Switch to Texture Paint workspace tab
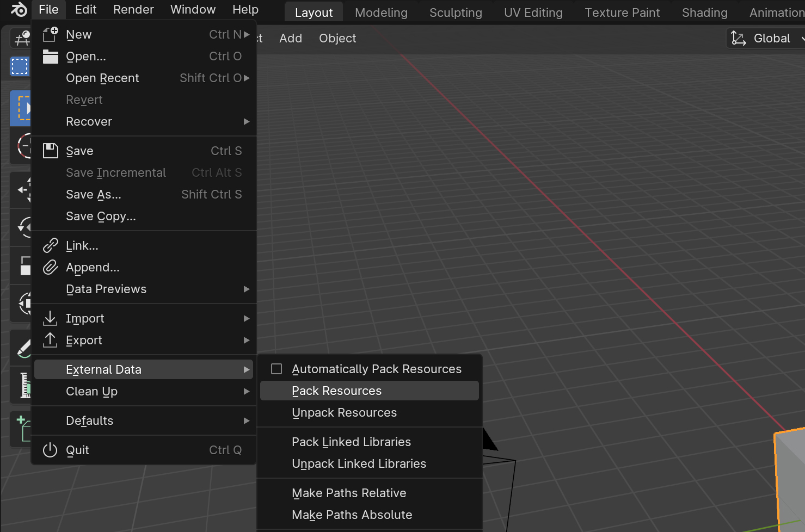 coord(622,13)
